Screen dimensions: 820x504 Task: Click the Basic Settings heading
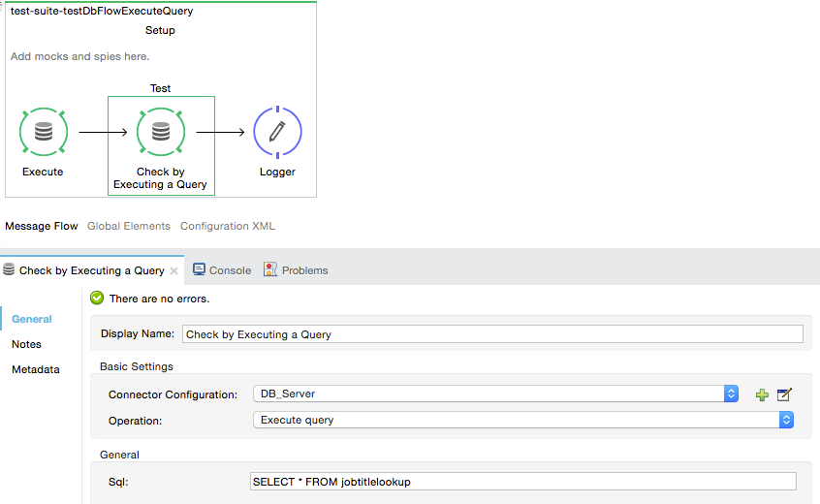tap(137, 366)
